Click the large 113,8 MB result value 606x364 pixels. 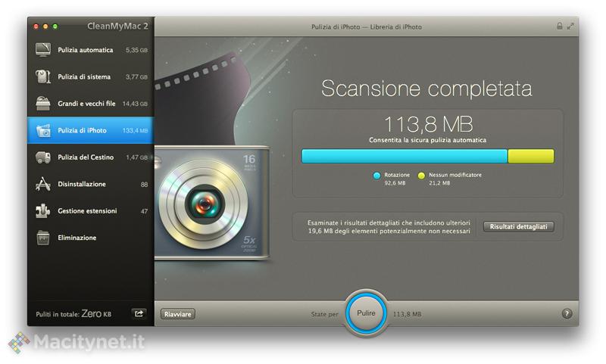(428, 124)
